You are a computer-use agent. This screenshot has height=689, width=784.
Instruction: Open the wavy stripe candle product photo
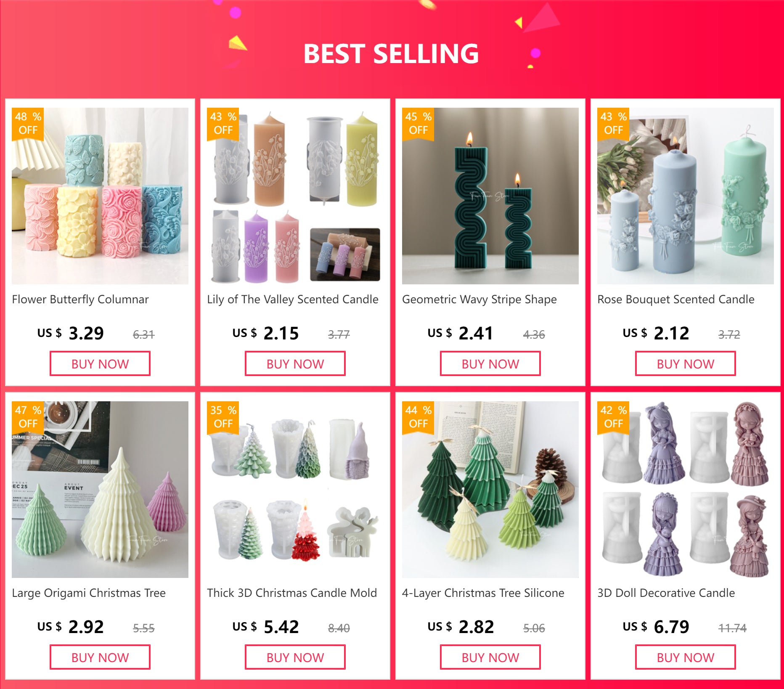490,196
